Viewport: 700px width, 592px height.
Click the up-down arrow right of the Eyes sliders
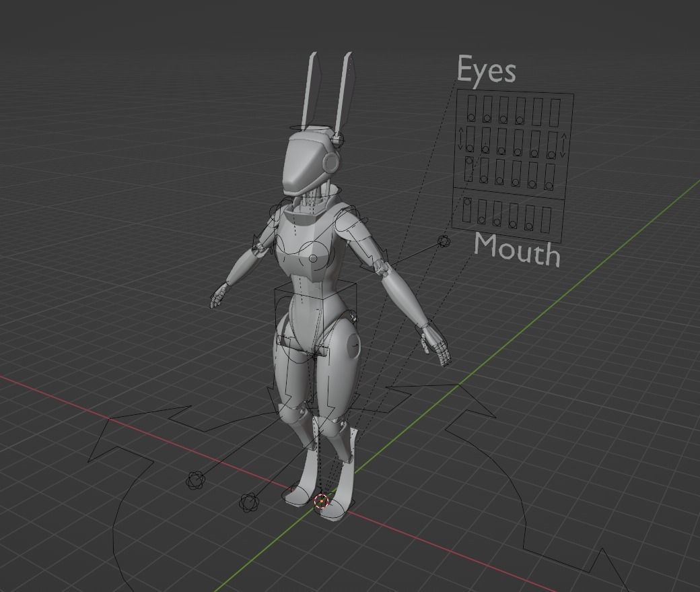pos(563,145)
